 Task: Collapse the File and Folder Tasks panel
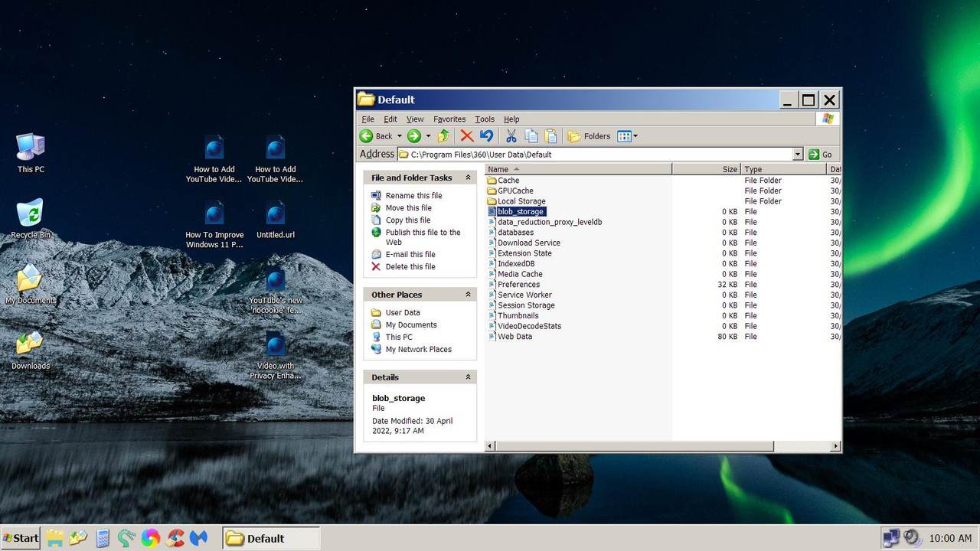[468, 178]
